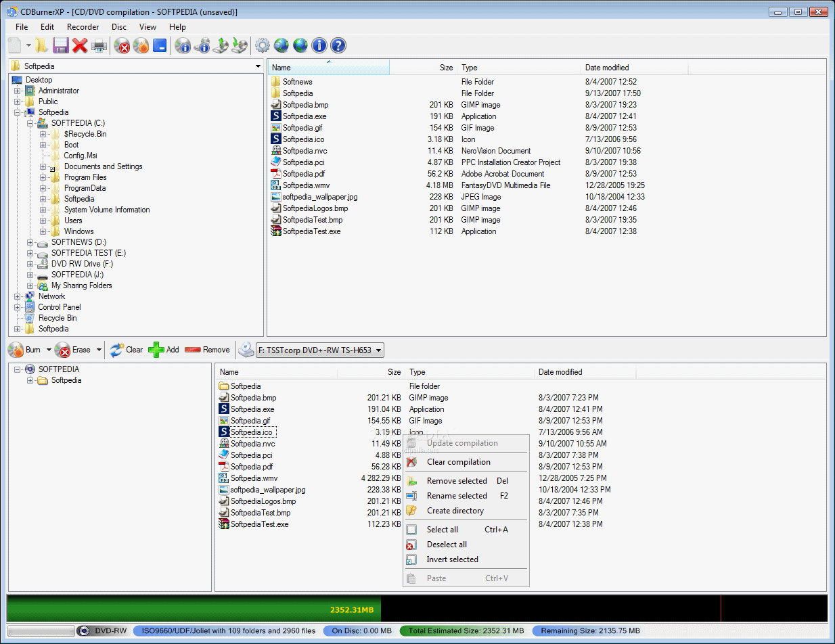Click the flaming disc burn icon in the toolbar

point(141,45)
